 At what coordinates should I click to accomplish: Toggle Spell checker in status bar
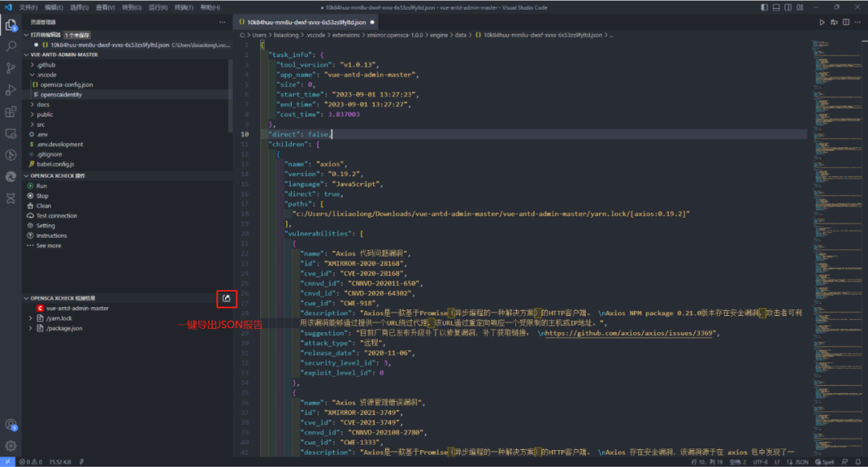click(x=825, y=462)
